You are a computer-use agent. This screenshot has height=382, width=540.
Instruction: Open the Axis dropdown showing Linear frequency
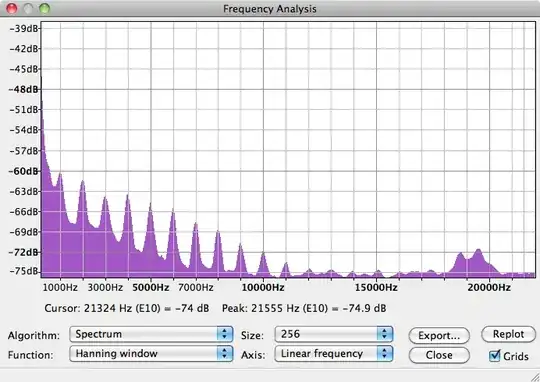point(334,354)
